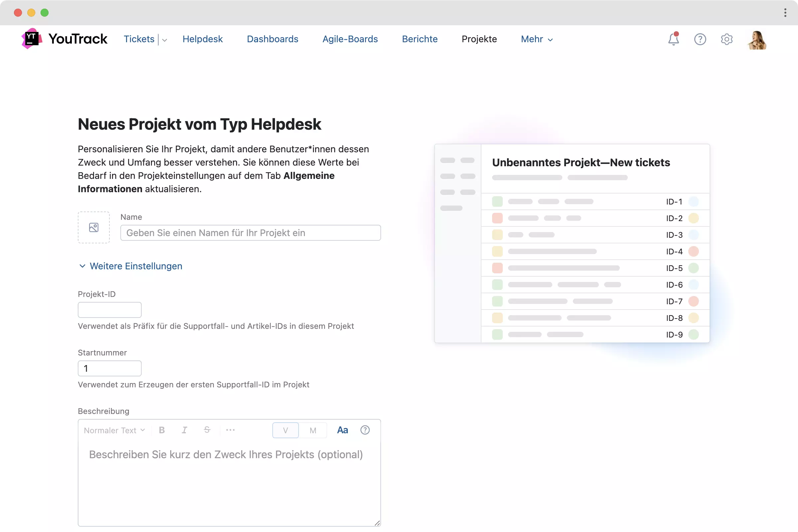Open the Tickets dropdown arrow
This screenshot has height=532, width=798.
click(165, 40)
